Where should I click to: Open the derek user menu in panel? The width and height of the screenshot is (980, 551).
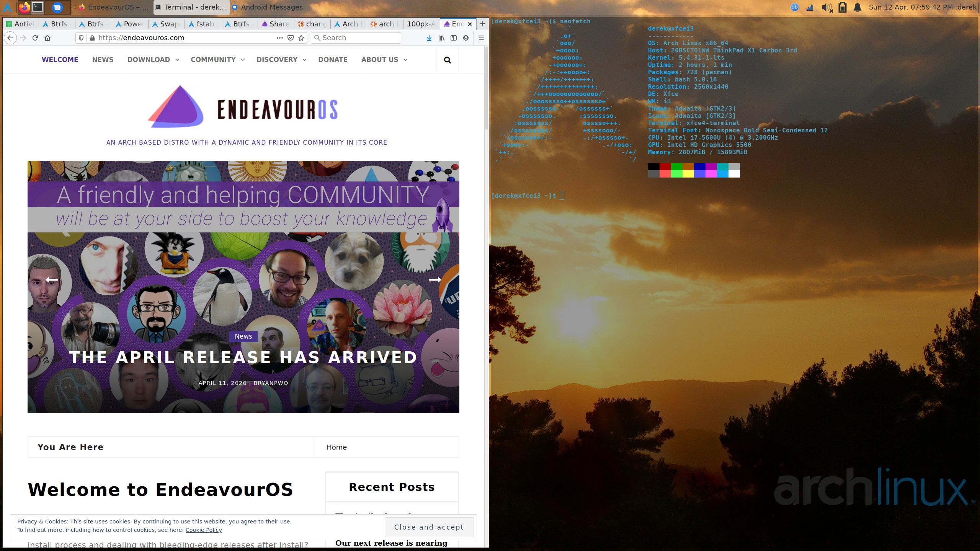point(967,7)
